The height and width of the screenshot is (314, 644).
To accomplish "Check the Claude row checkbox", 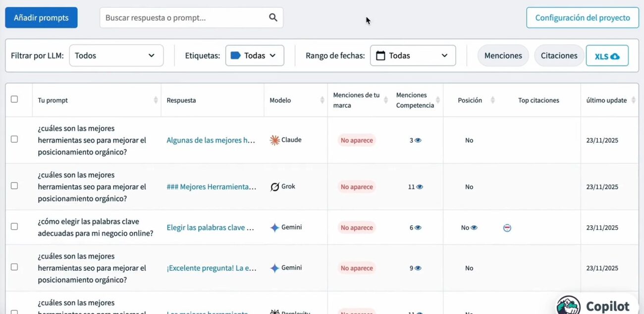I will [x=14, y=139].
